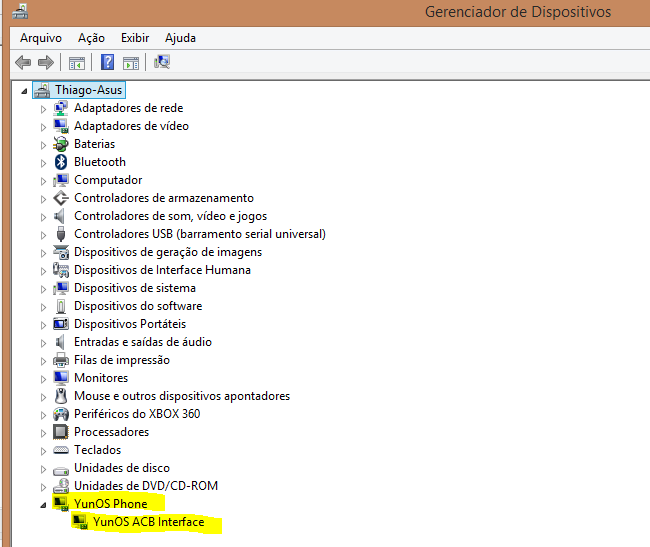Click the show/hide console tree icon
650x547 pixels.
76,62
